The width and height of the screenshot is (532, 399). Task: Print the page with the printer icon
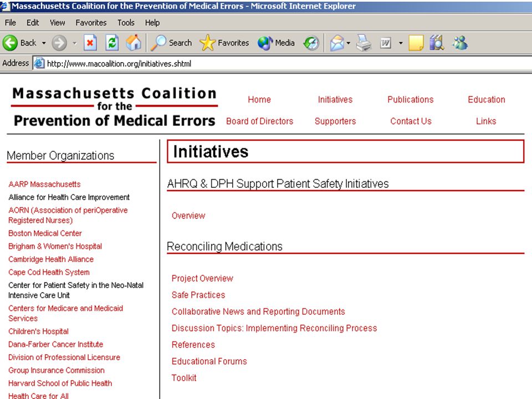click(x=364, y=43)
